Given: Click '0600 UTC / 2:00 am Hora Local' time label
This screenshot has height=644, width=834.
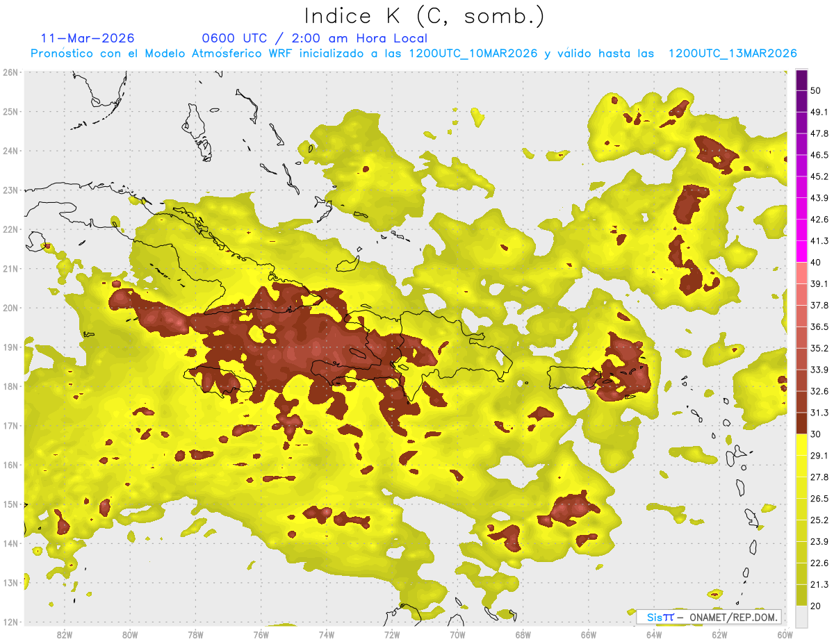Looking at the screenshot, I should coord(314,38).
